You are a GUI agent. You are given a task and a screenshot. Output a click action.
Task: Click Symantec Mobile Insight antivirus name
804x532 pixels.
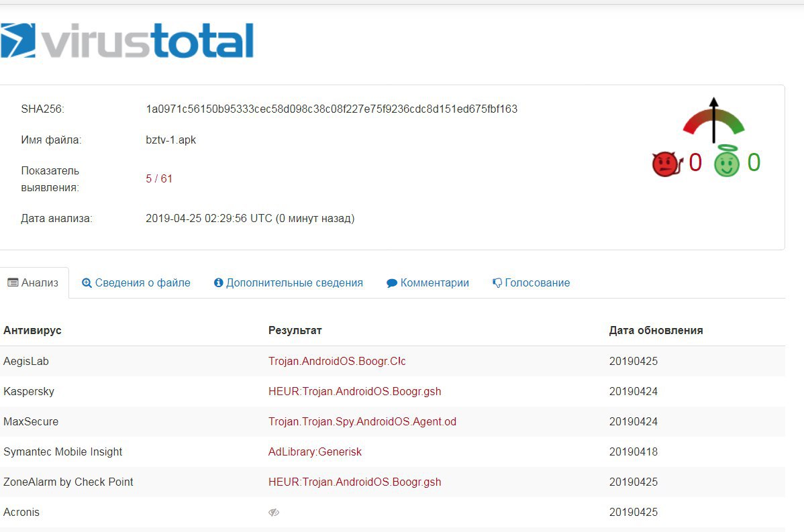(x=62, y=451)
